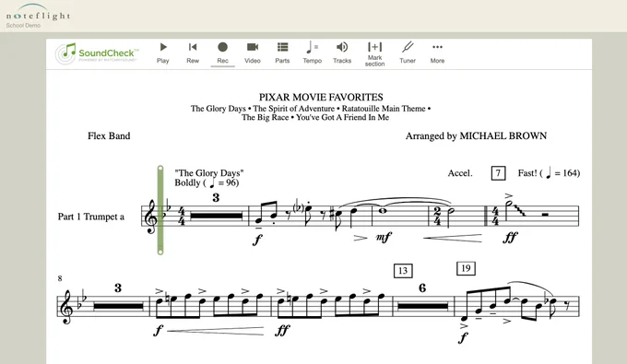Click the 'Accel.' marking

coord(460,173)
